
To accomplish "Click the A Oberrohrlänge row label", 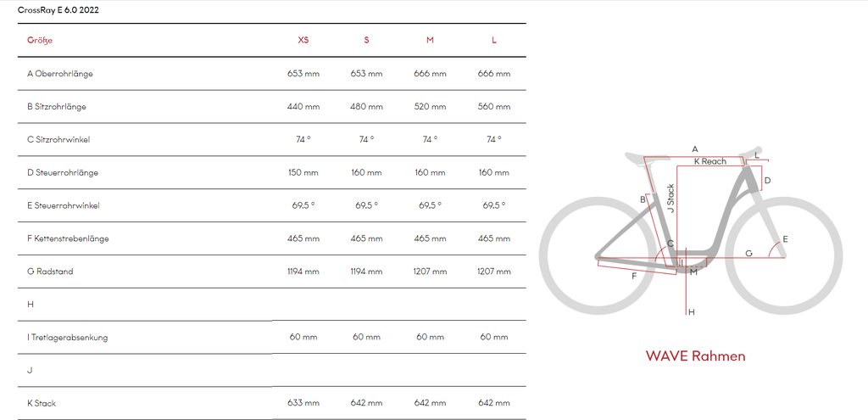I will [x=60, y=73].
